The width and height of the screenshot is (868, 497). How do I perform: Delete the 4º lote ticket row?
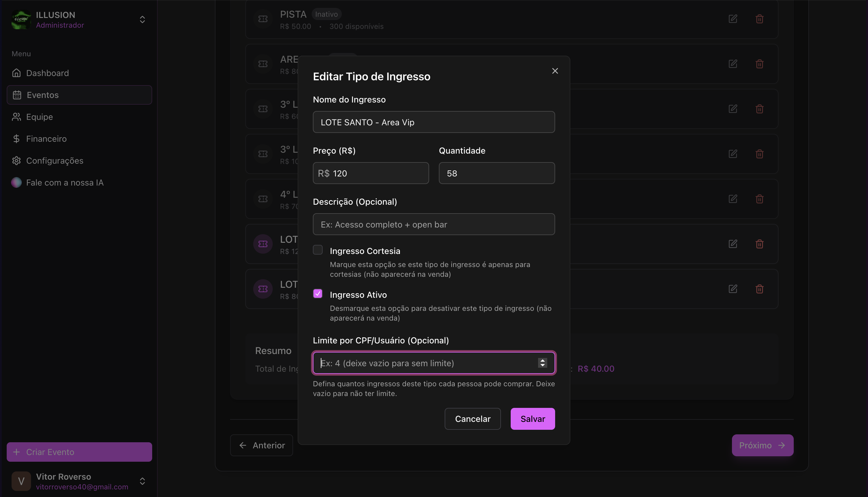(759, 199)
